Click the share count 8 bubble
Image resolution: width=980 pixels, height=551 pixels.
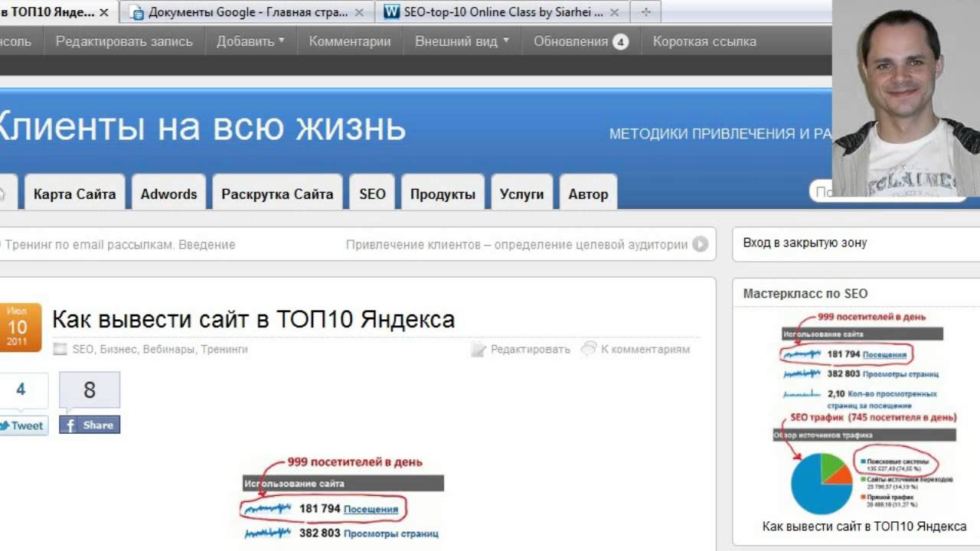coord(90,390)
